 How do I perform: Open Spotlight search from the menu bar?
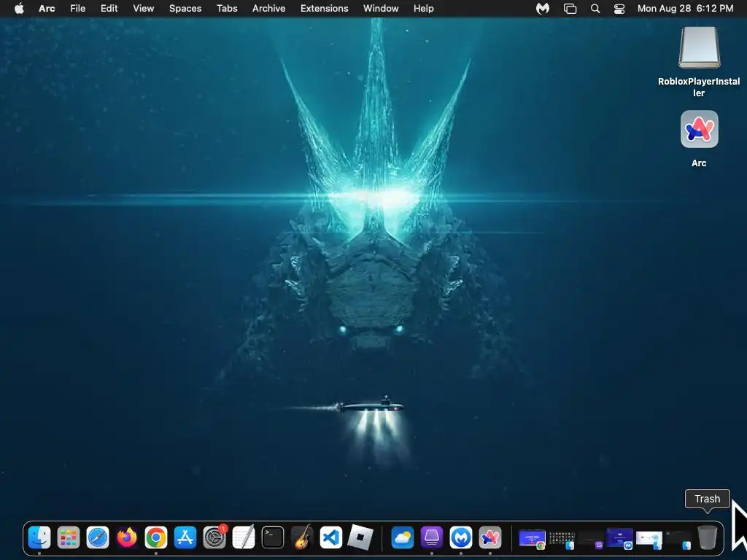[595, 8]
